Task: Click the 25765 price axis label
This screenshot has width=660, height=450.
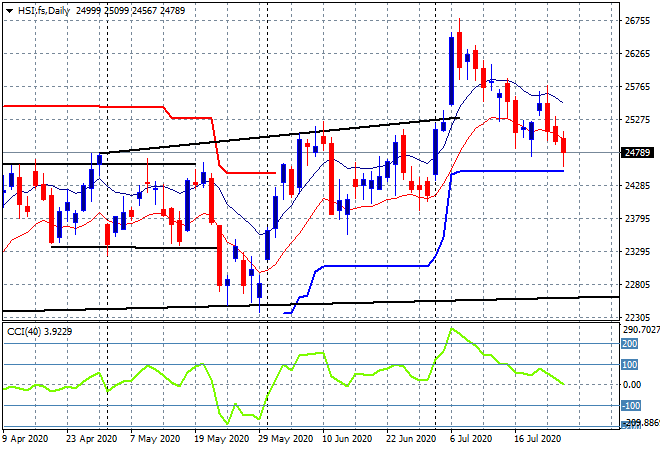Action: (637, 87)
